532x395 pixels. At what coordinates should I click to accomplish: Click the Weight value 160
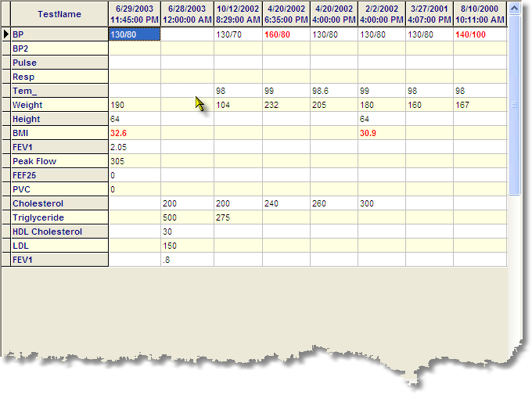coord(415,105)
